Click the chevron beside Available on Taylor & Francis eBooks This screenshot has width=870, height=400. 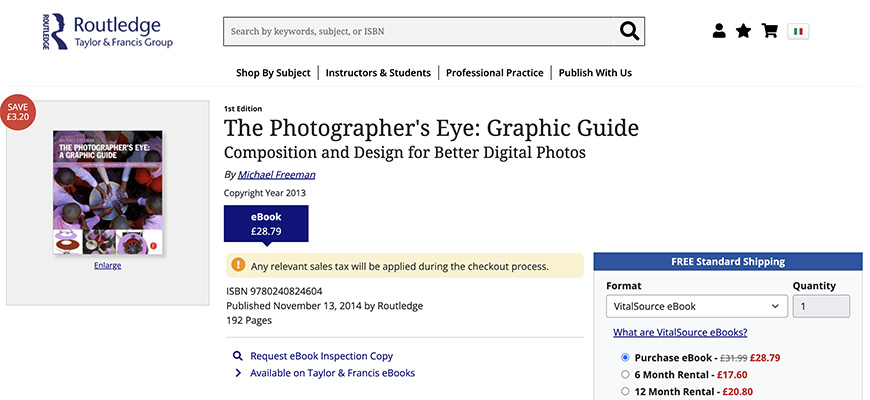238,373
